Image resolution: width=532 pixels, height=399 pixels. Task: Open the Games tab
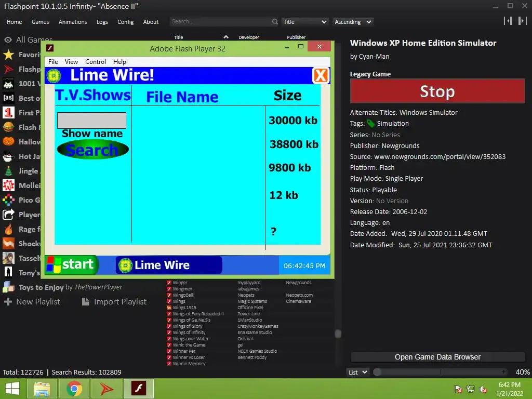[x=40, y=22]
